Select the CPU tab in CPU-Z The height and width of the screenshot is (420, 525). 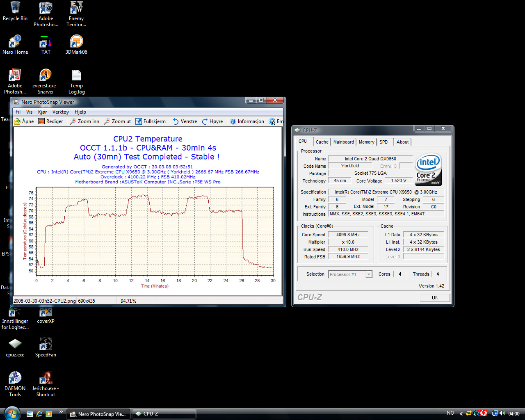tap(303, 142)
